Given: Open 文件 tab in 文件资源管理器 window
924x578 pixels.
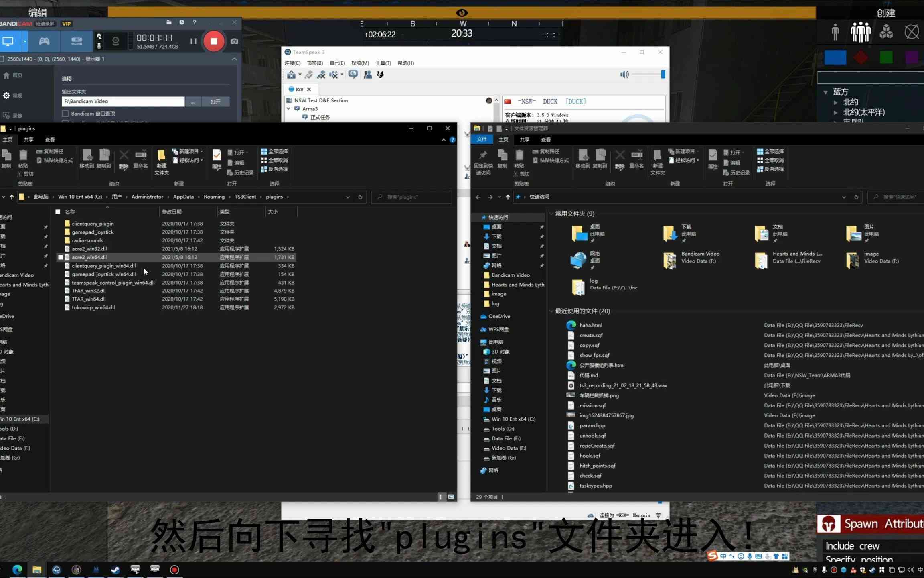Looking at the screenshot, I should click(x=482, y=140).
